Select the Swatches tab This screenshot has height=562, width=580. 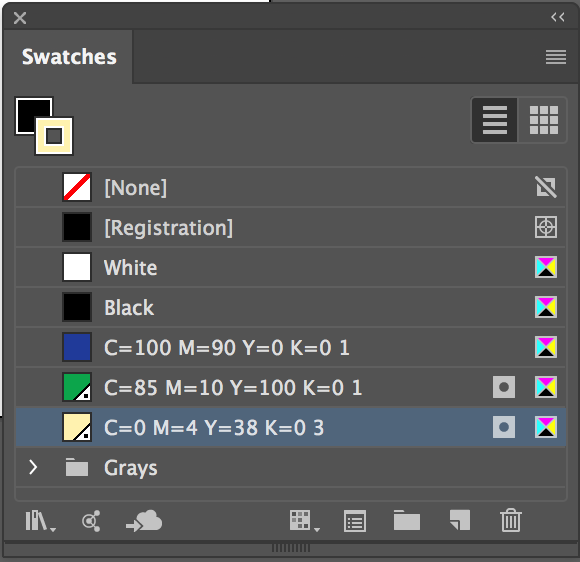69,57
